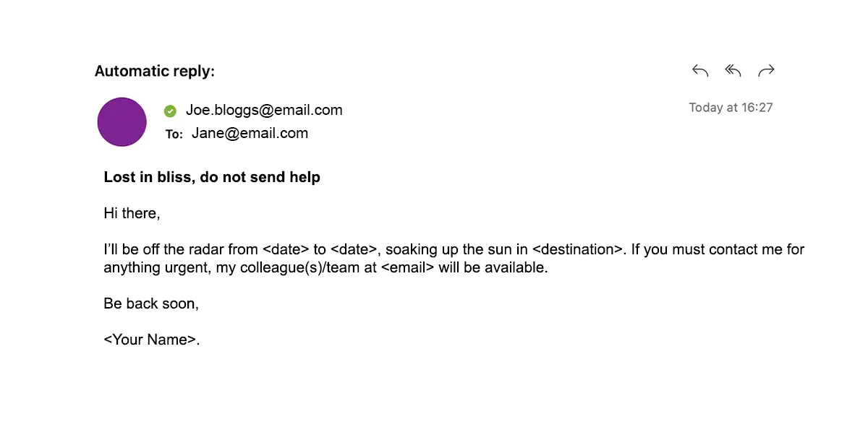Click the "Automatic reply:" subject header

154,71
